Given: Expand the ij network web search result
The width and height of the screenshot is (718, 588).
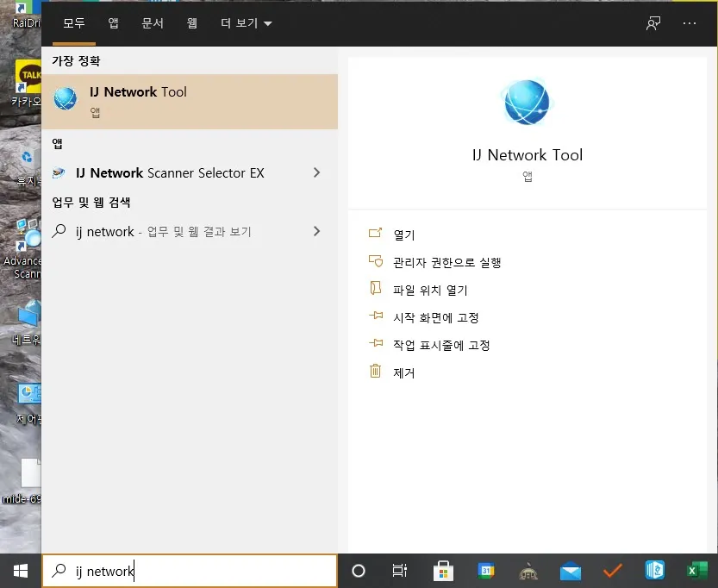Looking at the screenshot, I should tap(318, 231).
